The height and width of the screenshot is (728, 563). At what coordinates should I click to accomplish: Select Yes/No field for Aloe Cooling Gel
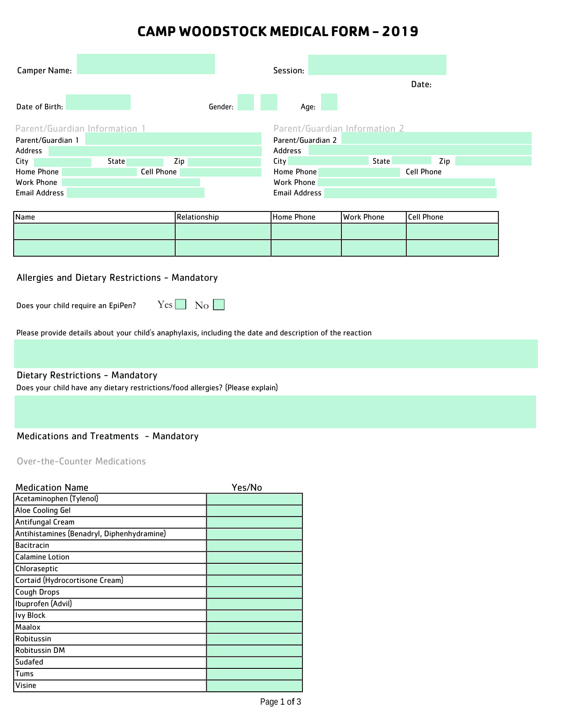(254, 511)
